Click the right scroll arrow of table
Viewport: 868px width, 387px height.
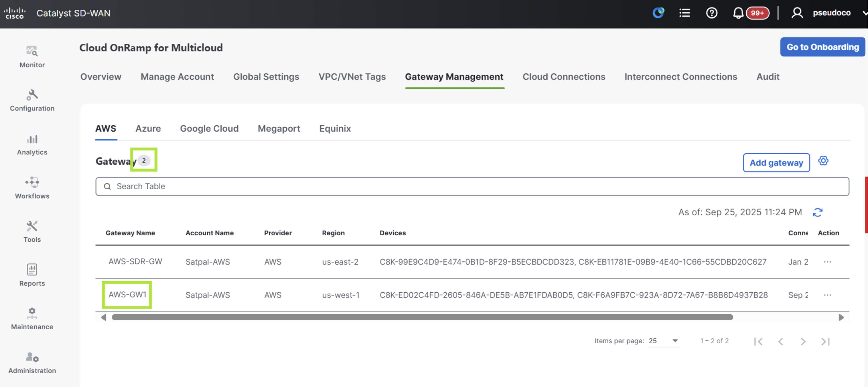[841, 318]
